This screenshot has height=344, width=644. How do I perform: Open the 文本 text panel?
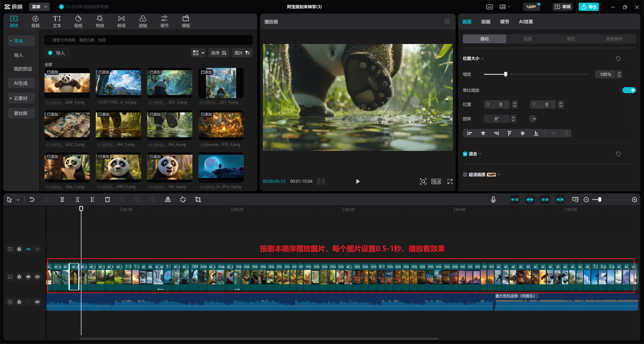click(x=57, y=22)
